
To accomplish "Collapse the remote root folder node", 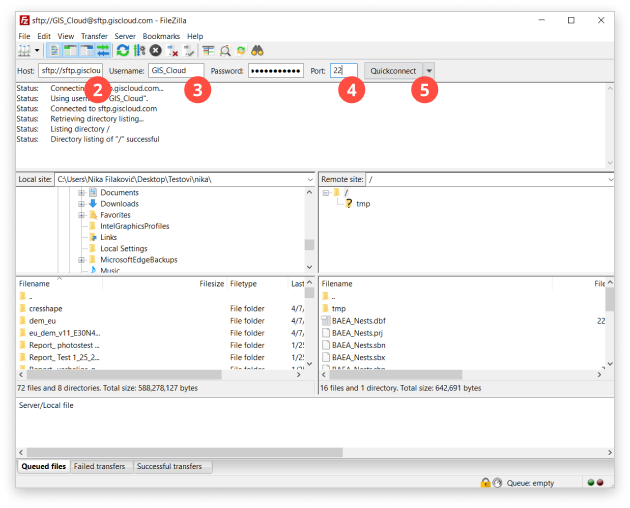I will [x=326, y=193].
